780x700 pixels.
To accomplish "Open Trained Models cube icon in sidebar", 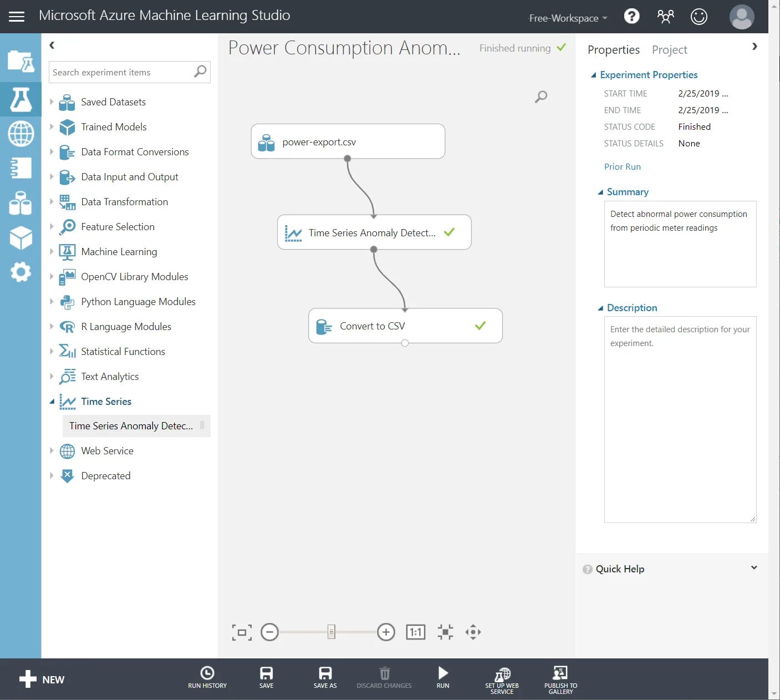I will click(21, 238).
